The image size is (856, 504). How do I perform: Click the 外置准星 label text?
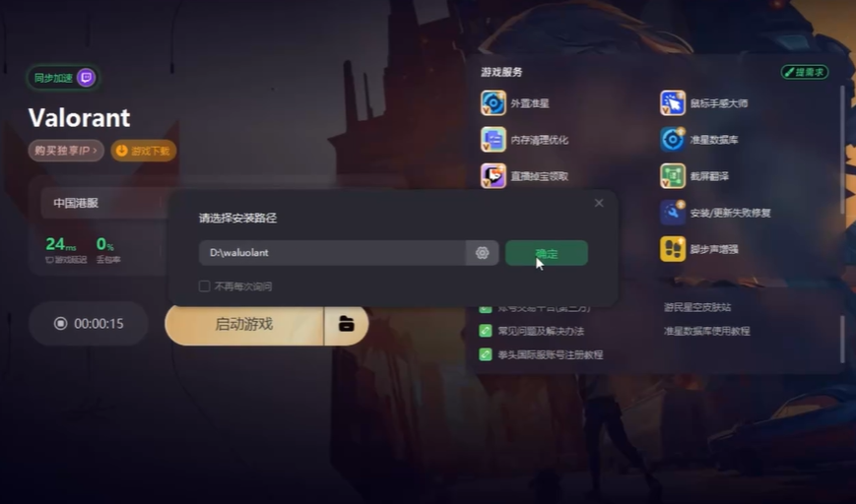530,103
